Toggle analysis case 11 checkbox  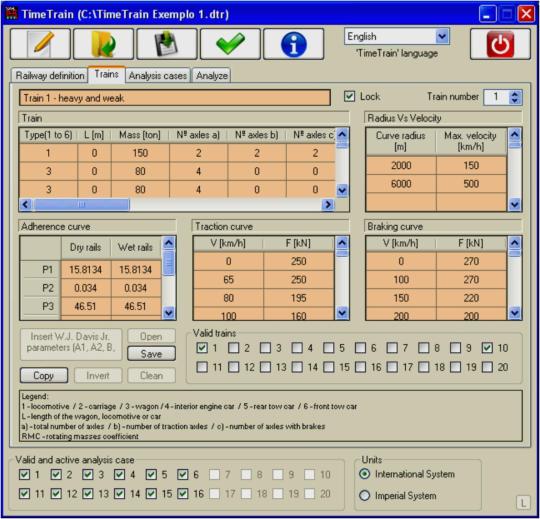(x=24, y=494)
